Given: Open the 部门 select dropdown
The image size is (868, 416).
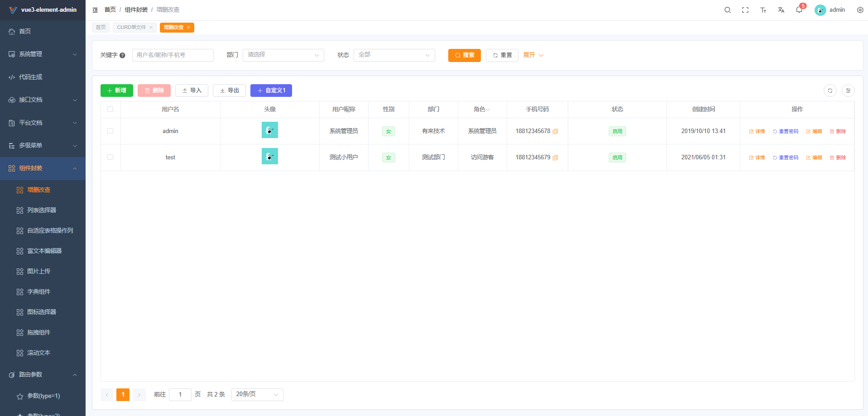Looking at the screenshot, I should pos(283,55).
